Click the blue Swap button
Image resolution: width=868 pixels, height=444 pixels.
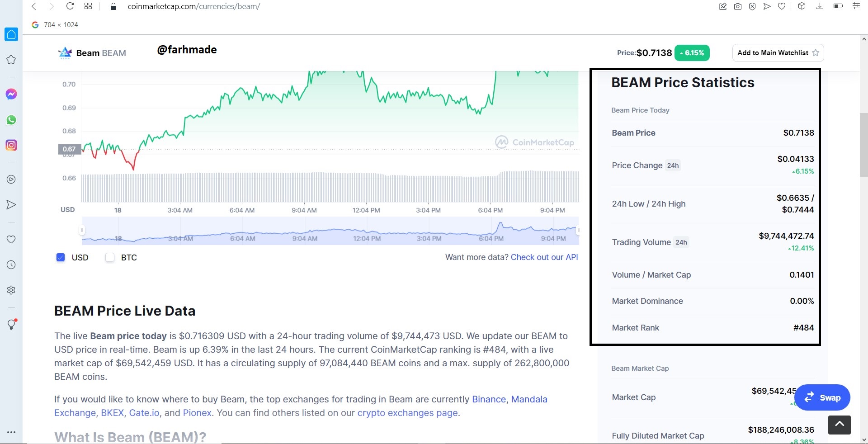pos(822,397)
